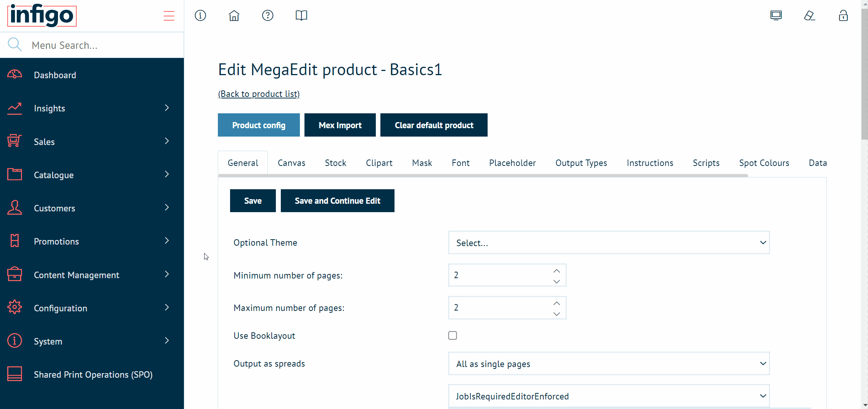Enable the Use Booklayout checkbox
Image resolution: width=868 pixels, height=409 pixels.
click(453, 335)
